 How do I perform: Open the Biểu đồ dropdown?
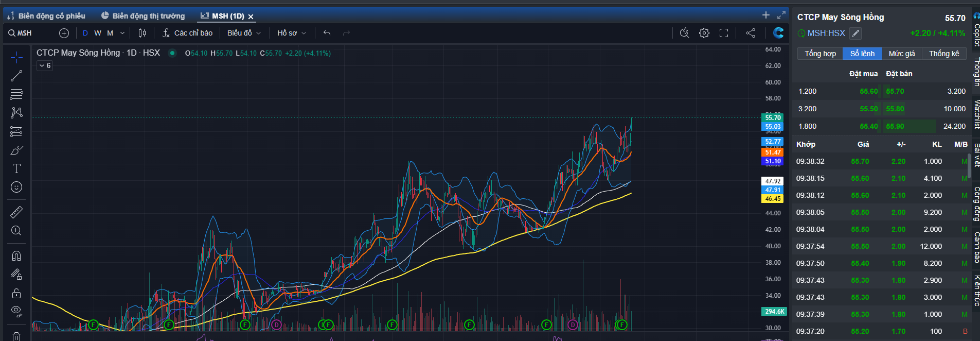point(244,33)
